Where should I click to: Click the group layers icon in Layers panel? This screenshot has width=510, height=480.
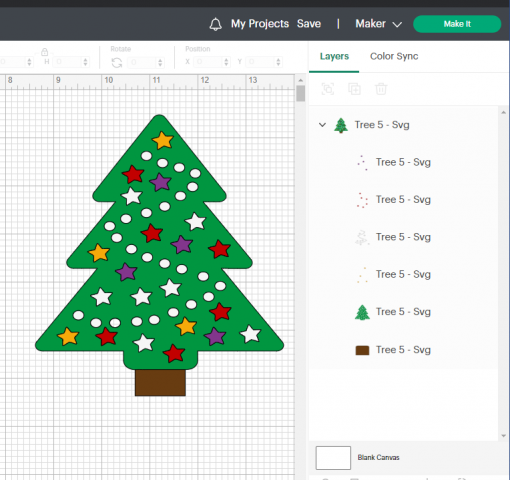point(328,89)
